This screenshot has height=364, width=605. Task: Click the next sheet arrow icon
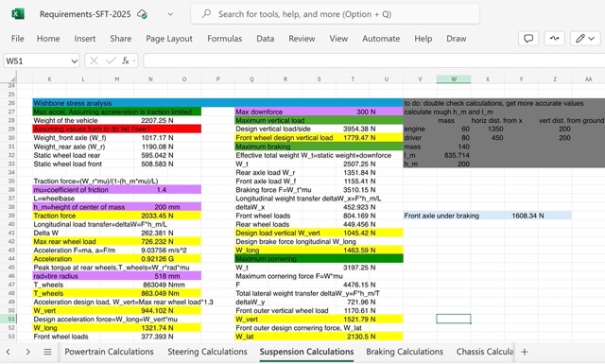coord(27,352)
